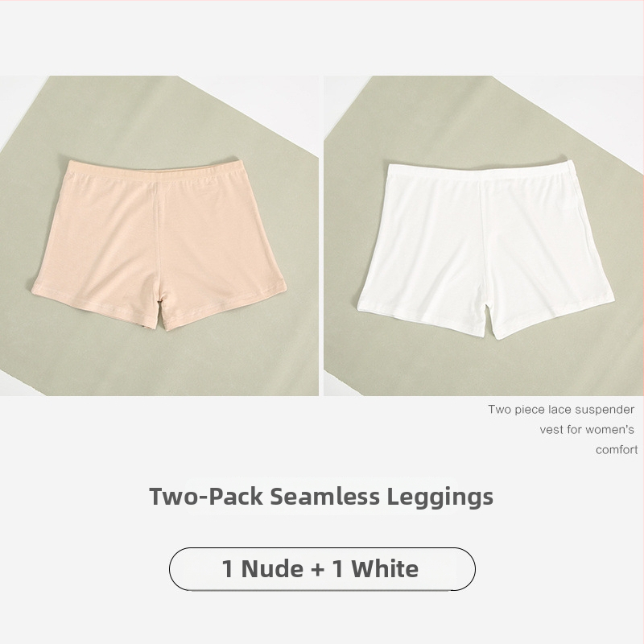
Task: Click the center seam of the white shorts
Action: (x=481, y=246)
